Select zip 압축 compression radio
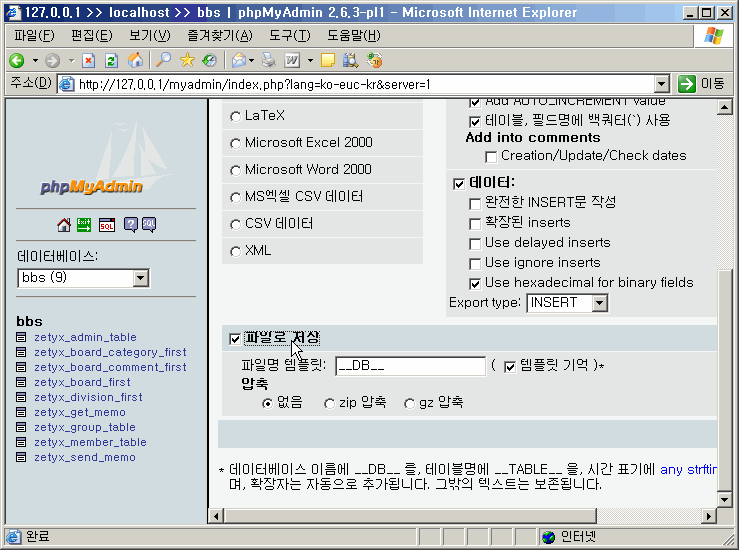The width and height of the screenshot is (739, 550). click(329, 404)
